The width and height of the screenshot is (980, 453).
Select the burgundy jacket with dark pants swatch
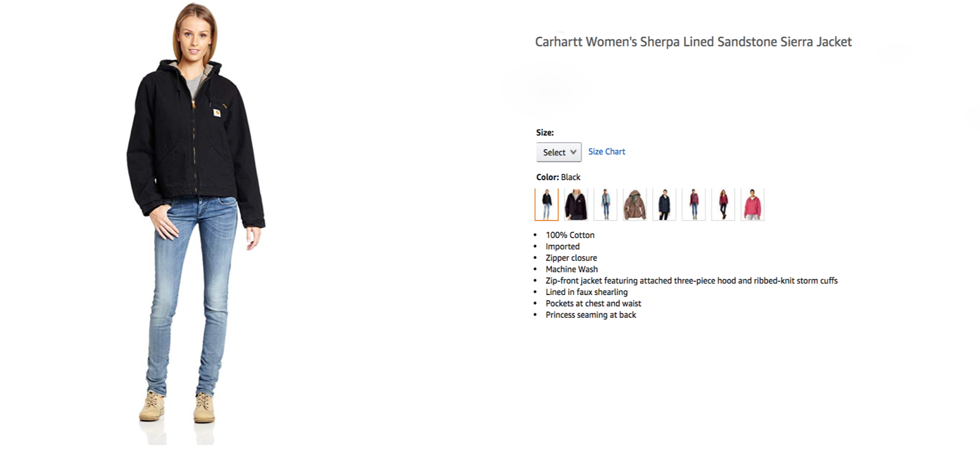click(x=723, y=204)
